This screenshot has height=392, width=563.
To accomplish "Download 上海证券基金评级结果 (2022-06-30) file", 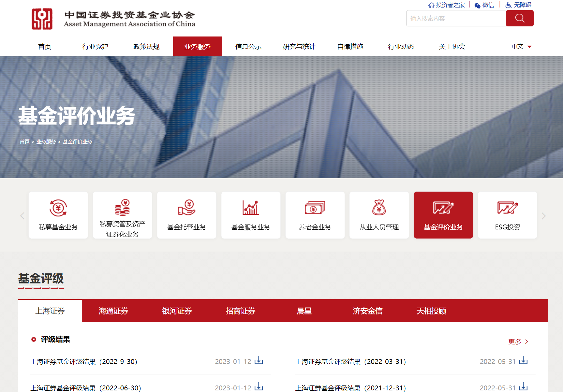I will click(x=259, y=387).
